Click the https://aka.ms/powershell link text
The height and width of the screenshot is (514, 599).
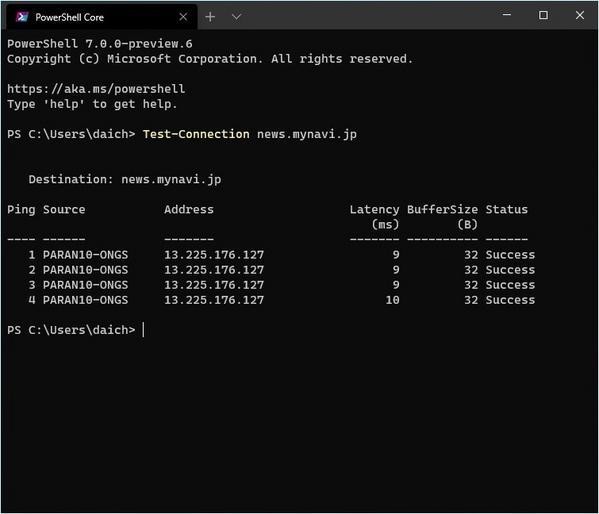pyautogui.click(x=96, y=89)
